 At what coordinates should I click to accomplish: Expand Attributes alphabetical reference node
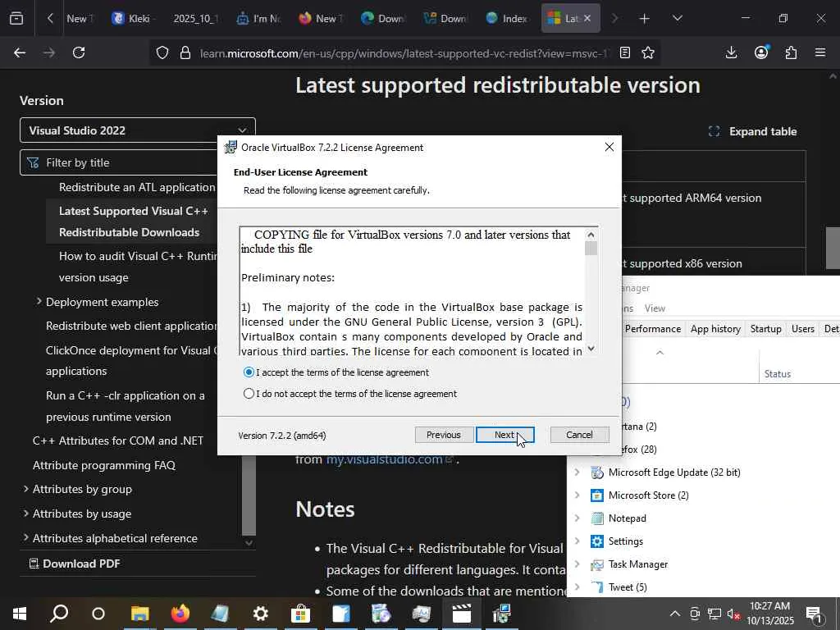click(25, 537)
